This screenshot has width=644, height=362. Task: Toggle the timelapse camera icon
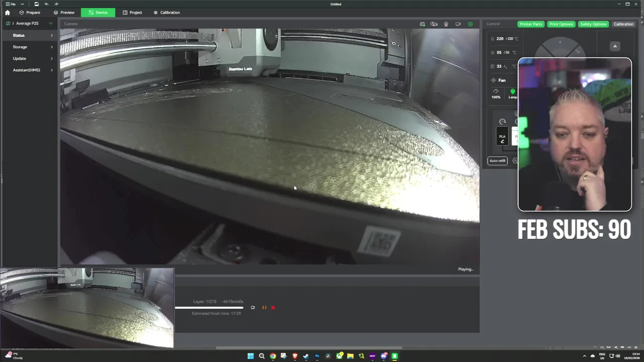click(434, 24)
